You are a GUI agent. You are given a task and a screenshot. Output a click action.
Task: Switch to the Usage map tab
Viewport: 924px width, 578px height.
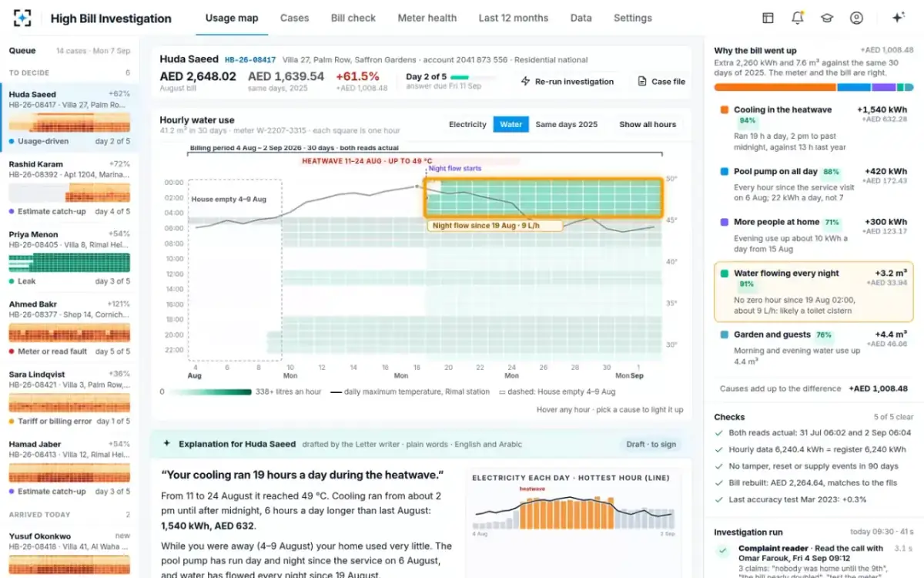click(232, 18)
